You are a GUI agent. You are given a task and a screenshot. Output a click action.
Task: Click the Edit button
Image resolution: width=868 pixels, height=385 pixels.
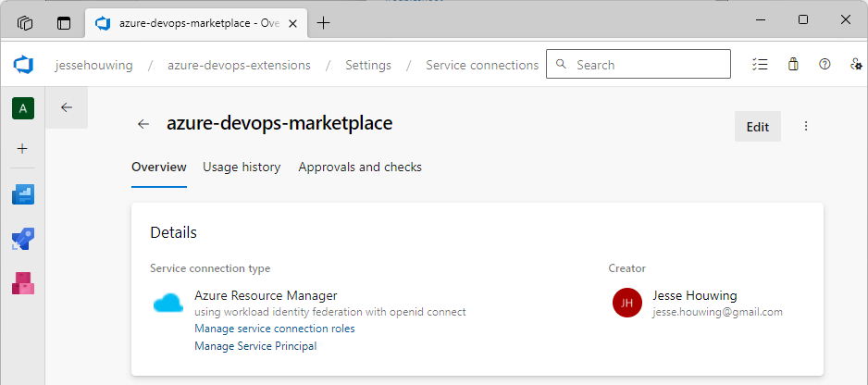[758, 126]
